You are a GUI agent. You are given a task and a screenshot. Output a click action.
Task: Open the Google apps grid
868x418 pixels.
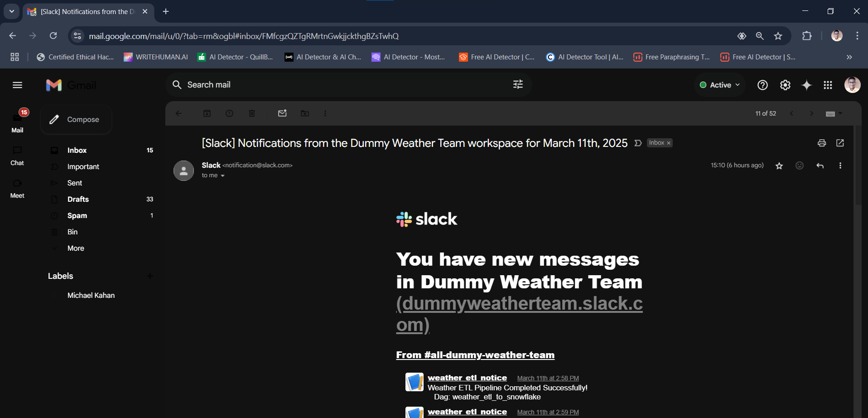point(828,85)
